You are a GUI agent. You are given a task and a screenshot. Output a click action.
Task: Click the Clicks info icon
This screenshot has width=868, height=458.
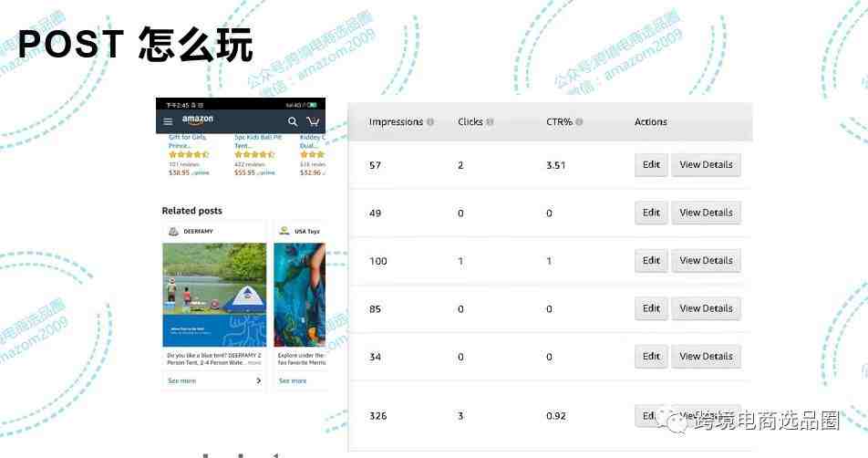pos(490,122)
